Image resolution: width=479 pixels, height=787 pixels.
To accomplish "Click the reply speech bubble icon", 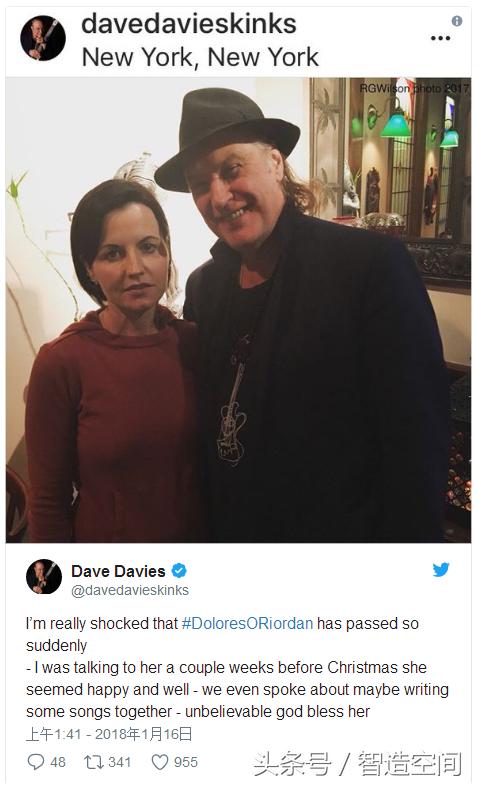I will point(36,762).
